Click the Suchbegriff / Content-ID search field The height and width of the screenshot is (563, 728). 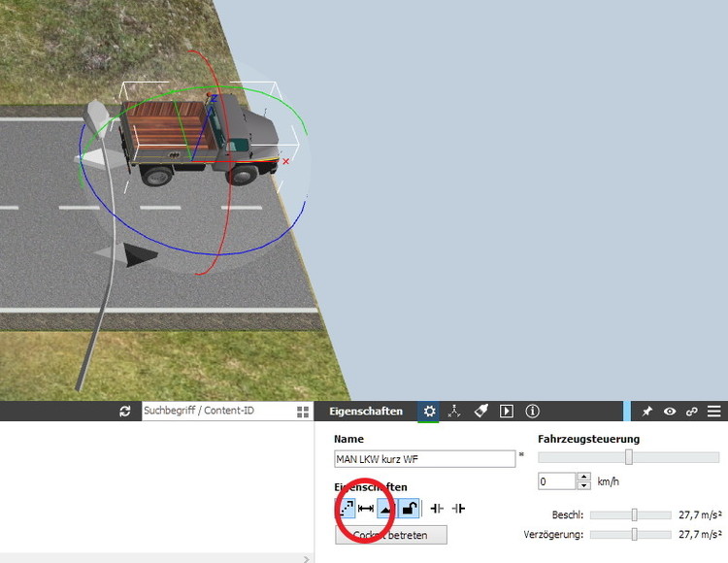pyautogui.click(x=217, y=412)
